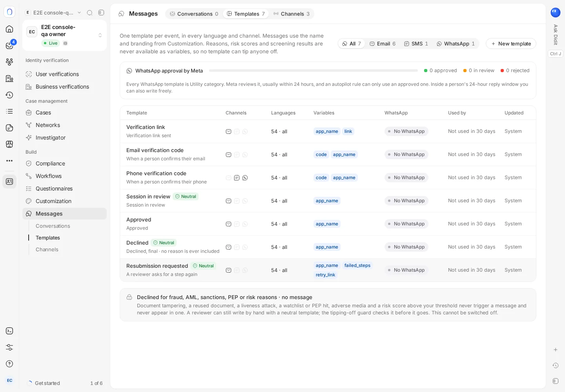
Task: Expand the E2E console-q... workspace dropdown
Action: (53, 13)
